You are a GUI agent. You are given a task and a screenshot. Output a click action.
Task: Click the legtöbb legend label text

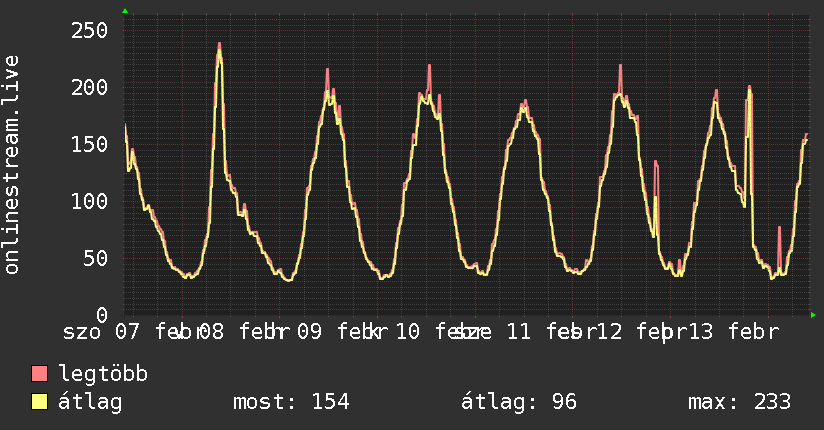pos(103,374)
